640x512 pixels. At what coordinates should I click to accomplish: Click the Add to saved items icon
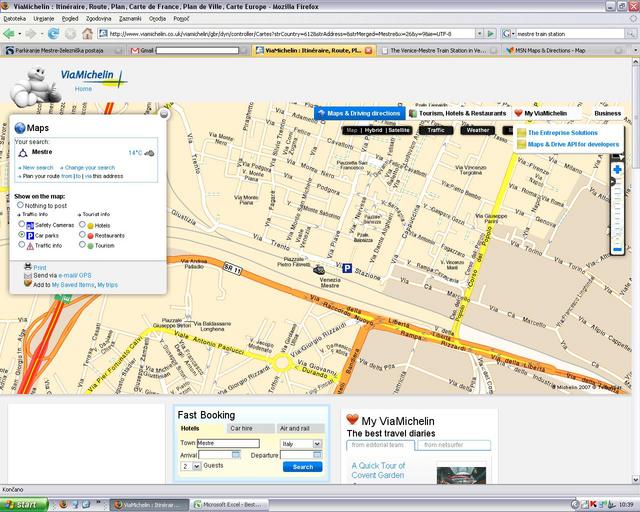click(x=28, y=284)
